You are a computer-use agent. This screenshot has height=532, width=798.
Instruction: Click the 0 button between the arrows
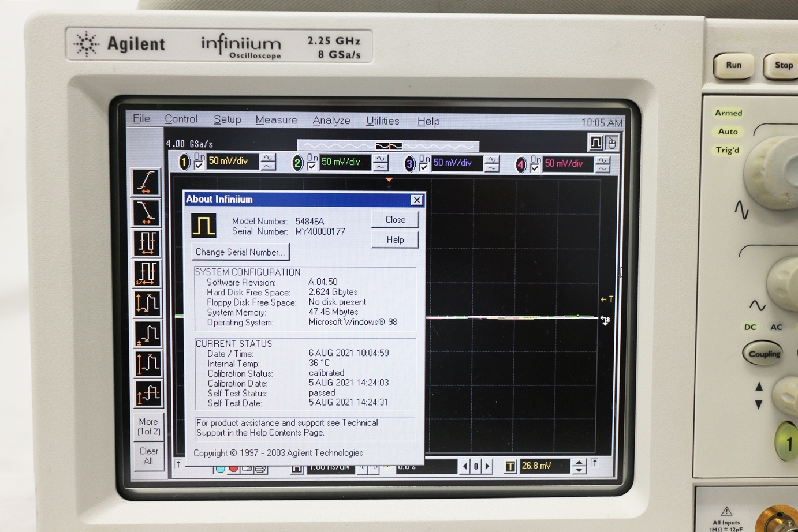476,466
